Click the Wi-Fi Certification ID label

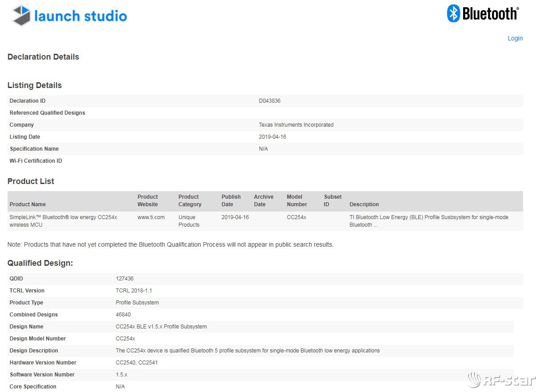click(36, 161)
